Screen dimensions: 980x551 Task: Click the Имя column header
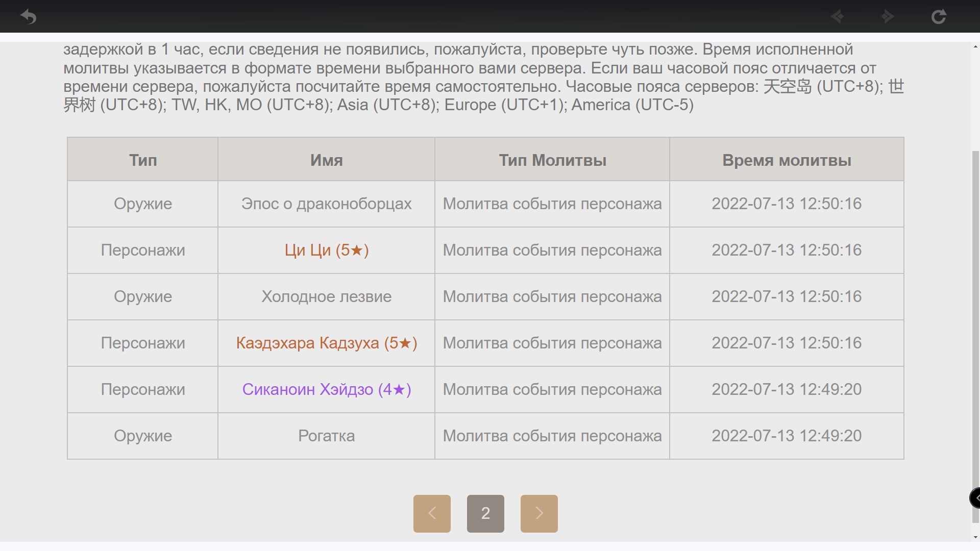point(327,159)
